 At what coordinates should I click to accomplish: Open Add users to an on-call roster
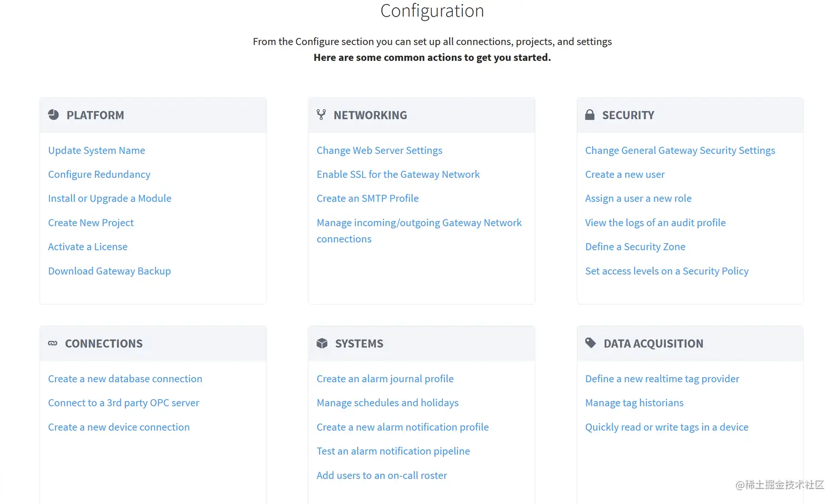382,475
